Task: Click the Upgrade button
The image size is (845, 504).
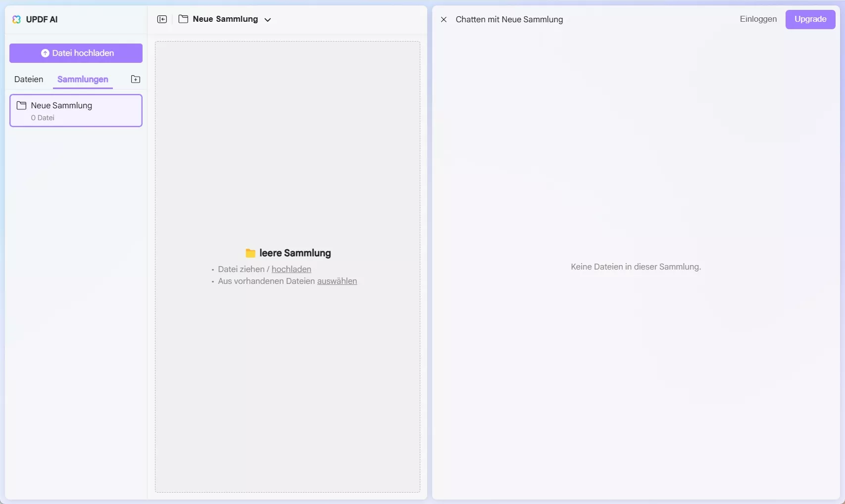Action: 810,19
